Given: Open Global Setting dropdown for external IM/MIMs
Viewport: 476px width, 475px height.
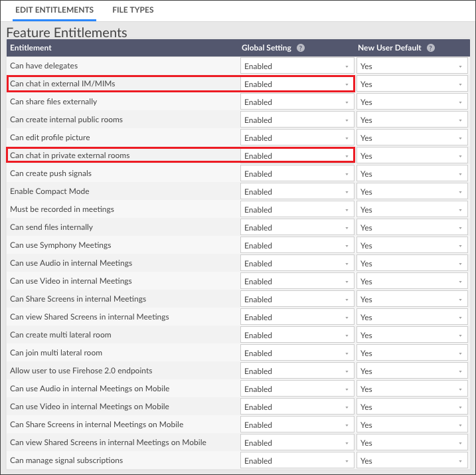Looking at the screenshot, I should 297,84.
